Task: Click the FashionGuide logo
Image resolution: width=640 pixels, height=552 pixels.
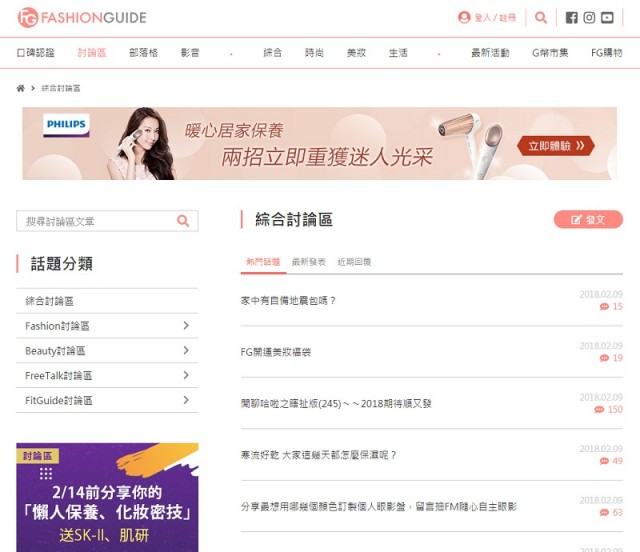Action: pyautogui.click(x=81, y=17)
